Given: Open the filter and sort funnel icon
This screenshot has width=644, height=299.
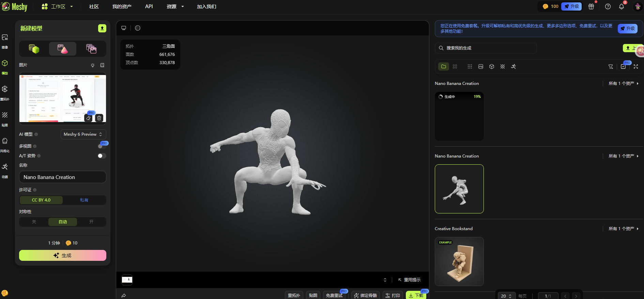Looking at the screenshot, I should 611,66.
